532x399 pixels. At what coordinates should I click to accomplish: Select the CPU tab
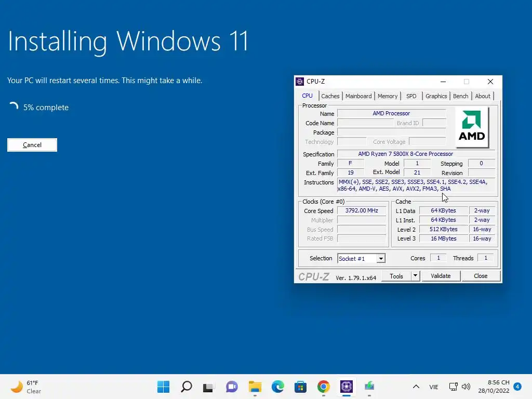[307, 96]
